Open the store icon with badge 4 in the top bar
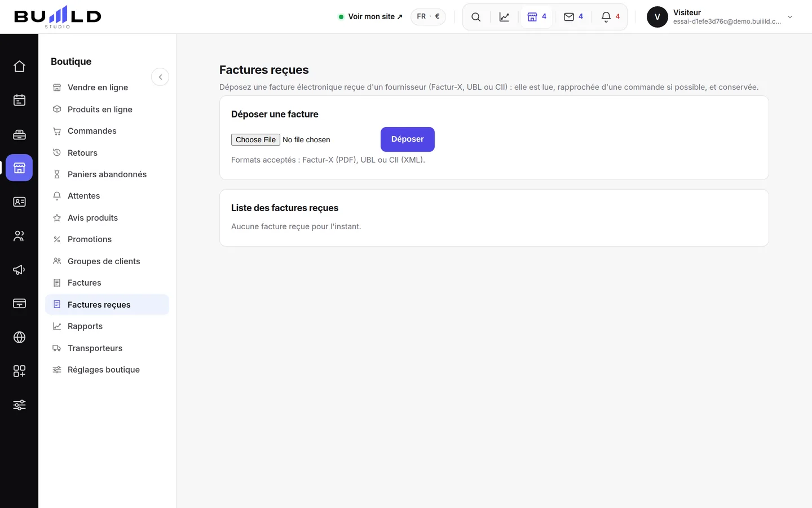 (537, 17)
